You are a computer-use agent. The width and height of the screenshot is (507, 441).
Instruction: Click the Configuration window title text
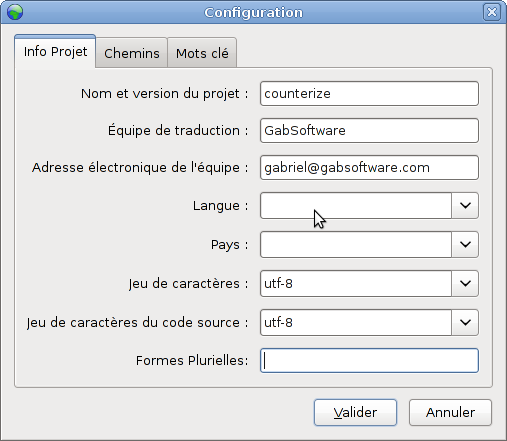click(x=254, y=13)
